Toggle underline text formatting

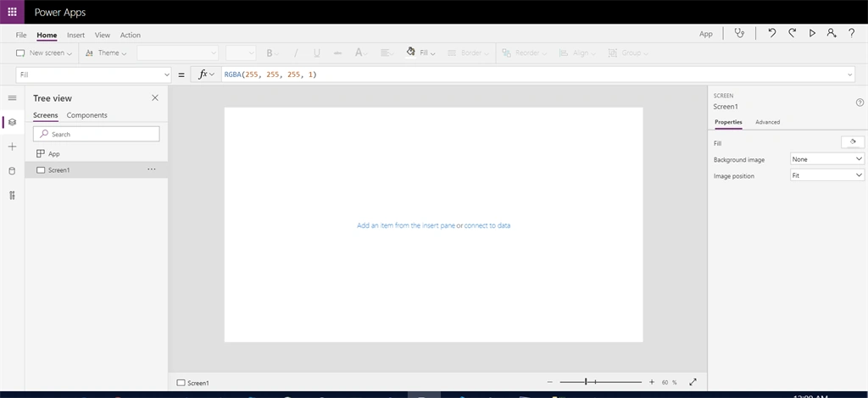[317, 53]
